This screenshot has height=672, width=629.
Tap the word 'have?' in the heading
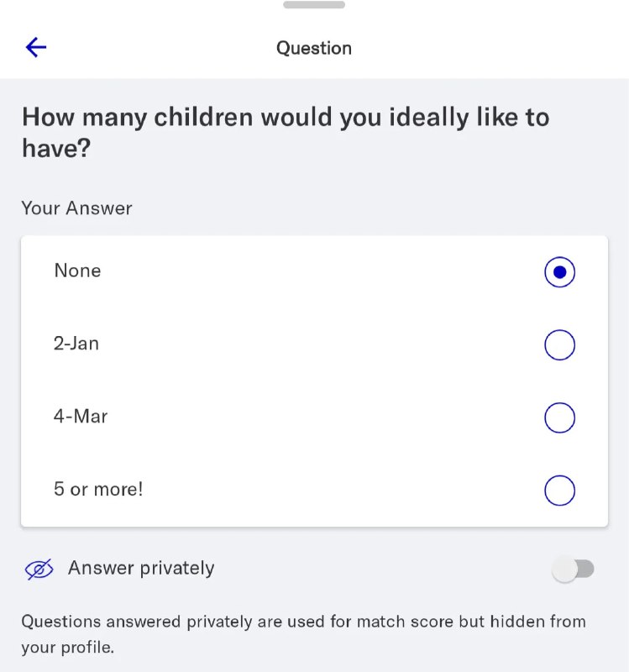click(56, 149)
